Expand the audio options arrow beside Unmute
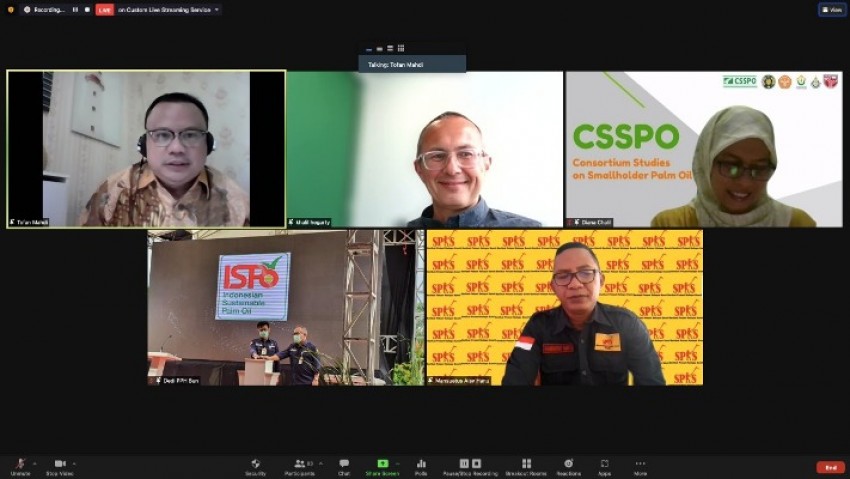 click(x=35, y=463)
